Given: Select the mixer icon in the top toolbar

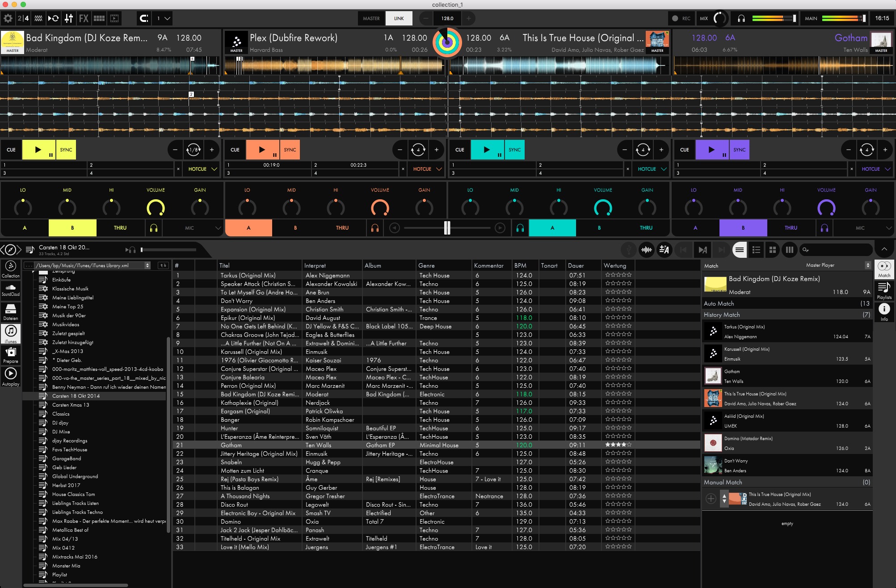Looking at the screenshot, I should click(x=68, y=18).
